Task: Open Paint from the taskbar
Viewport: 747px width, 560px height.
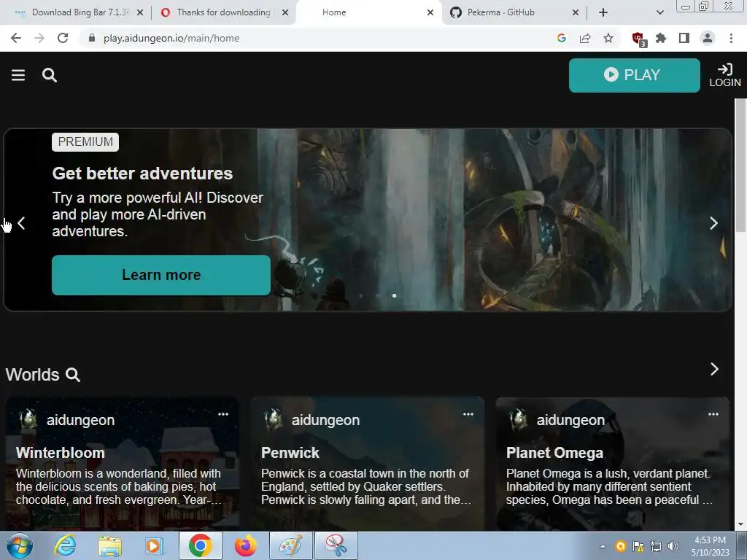Action: (x=290, y=545)
